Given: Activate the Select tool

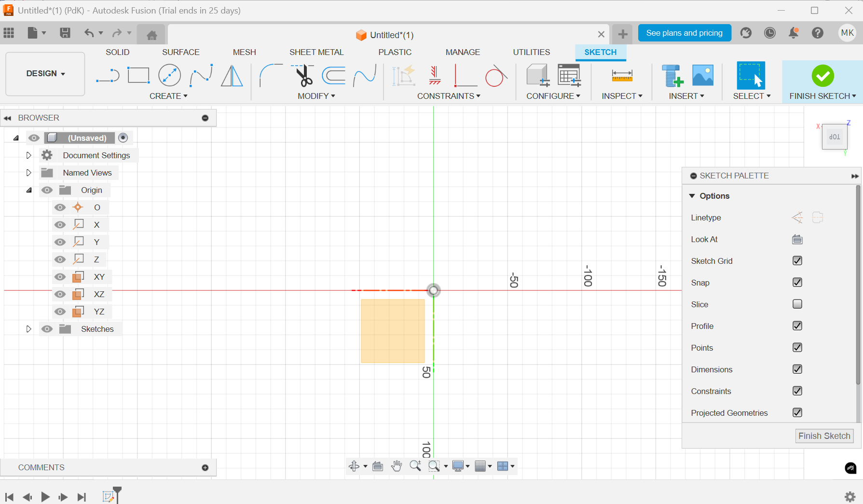Looking at the screenshot, I should (751, 75).
